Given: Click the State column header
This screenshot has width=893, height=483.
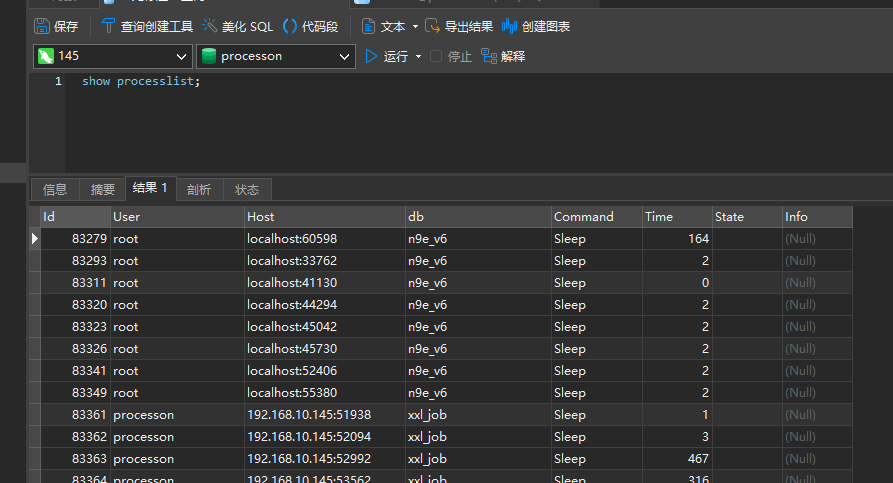Looking at the screenshot, I should tap(747, 216).
